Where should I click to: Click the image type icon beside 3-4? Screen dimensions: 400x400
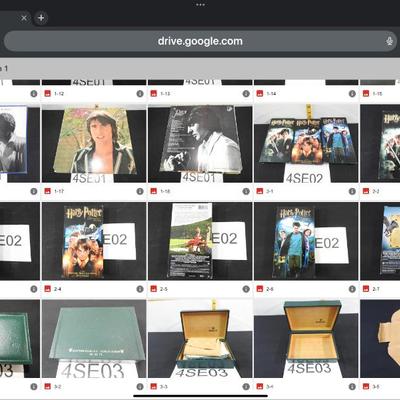(260, 387)
